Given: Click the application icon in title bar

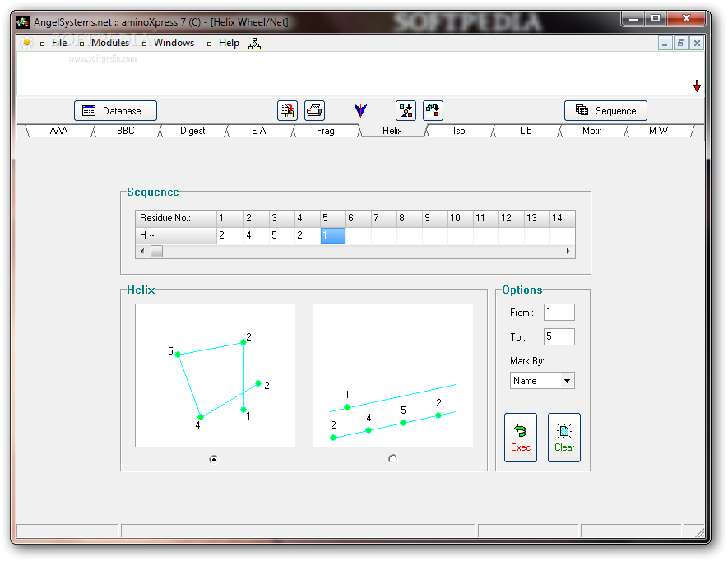Looking at the screenshot, I should click(23, 22).
